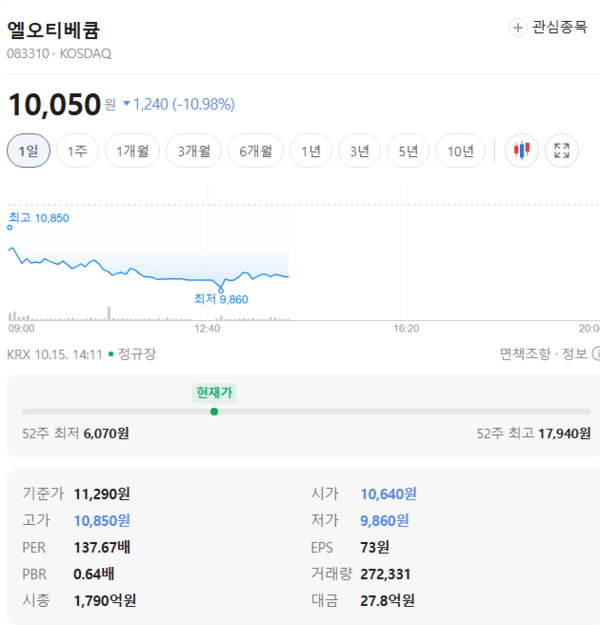
Task: Click the 현재가 green slider marker
Action: coord(214,411)
